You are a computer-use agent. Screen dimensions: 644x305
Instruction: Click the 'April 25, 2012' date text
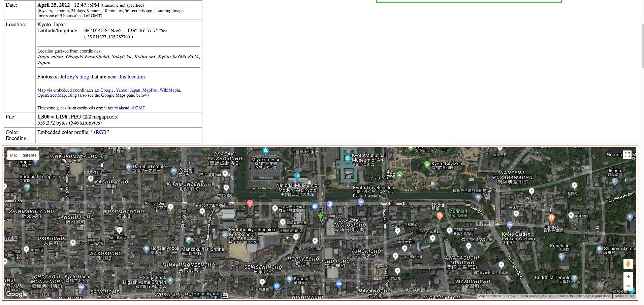coord(54,5)
